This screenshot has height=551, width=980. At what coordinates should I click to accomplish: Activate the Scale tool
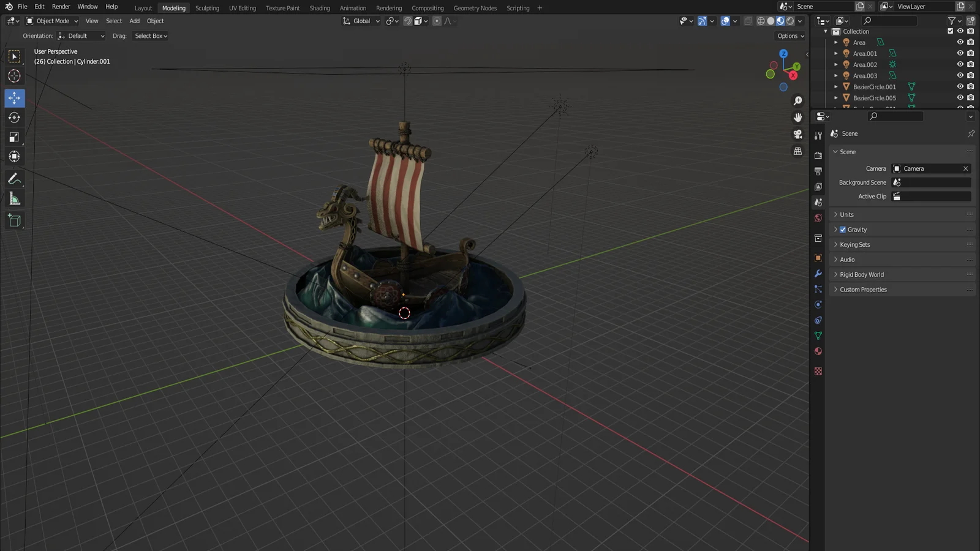pyautogui.click(x=14, y=137)
